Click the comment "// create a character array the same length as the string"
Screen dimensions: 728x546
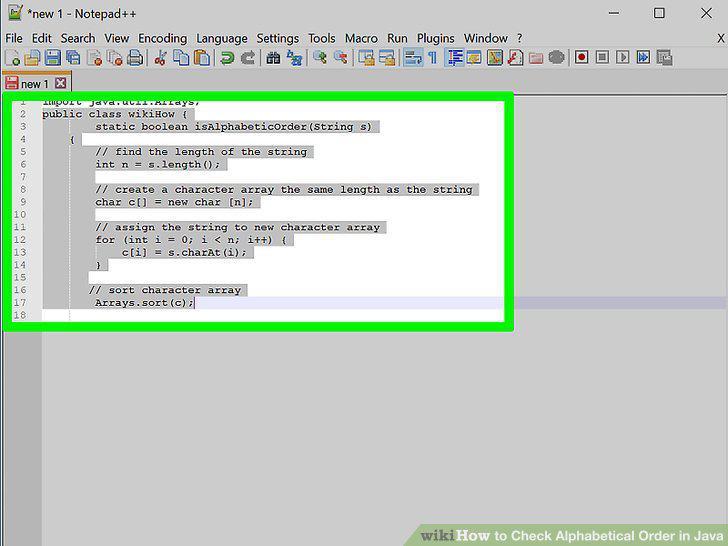(x=284, y=189)
